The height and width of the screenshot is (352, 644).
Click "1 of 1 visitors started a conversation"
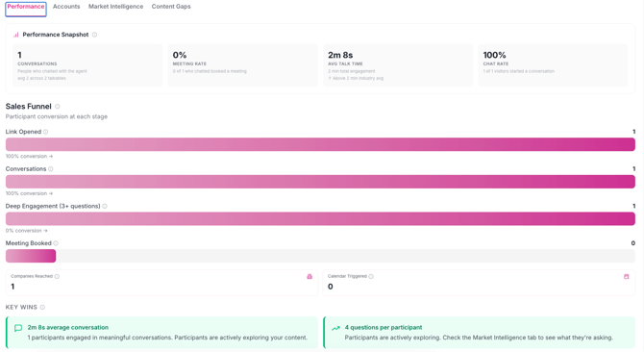(x=519, y=71)
